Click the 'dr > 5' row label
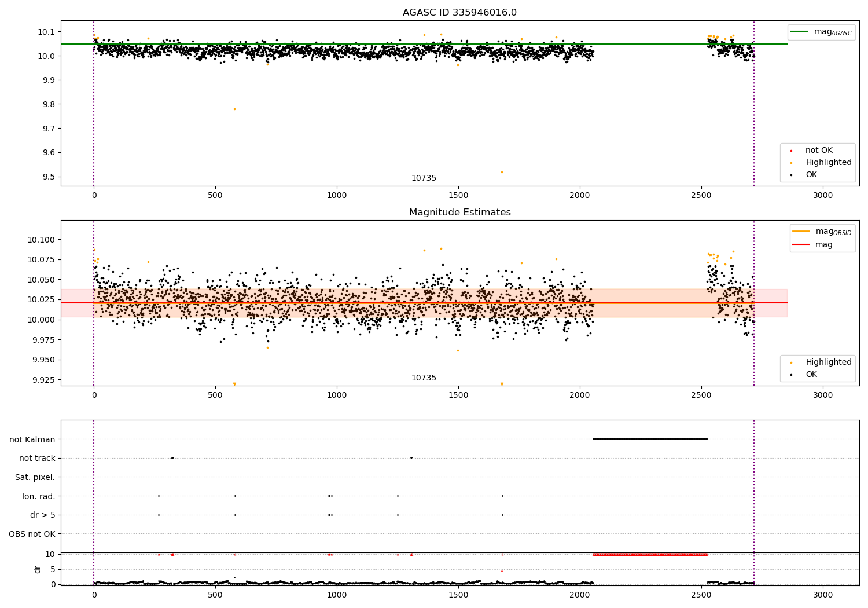 [x=43, y=515]
